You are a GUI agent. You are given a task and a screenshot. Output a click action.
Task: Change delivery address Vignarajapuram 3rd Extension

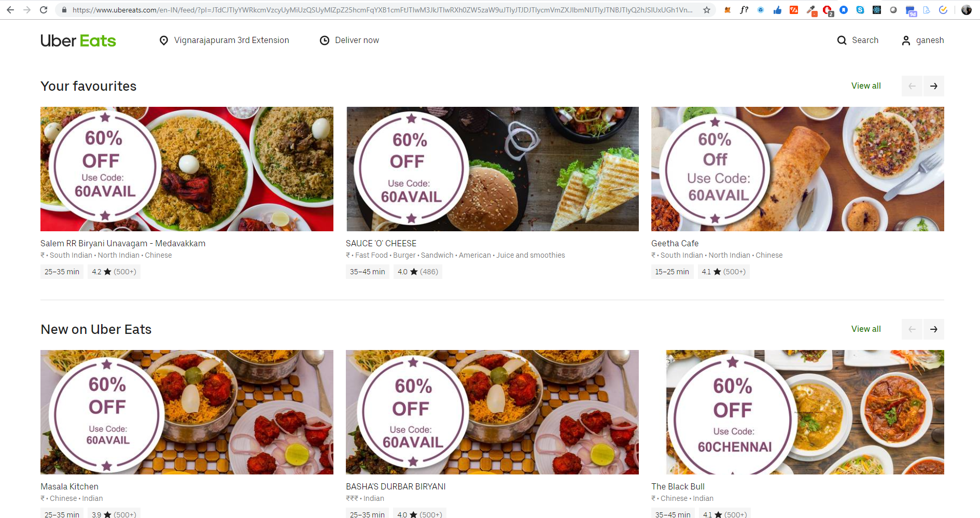(x=224, y=40)
